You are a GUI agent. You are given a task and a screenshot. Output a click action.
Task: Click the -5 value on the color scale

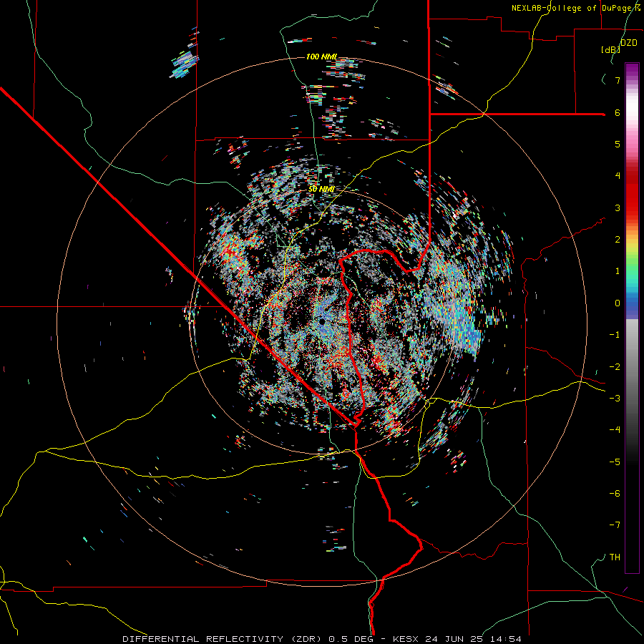click(615, 462)
